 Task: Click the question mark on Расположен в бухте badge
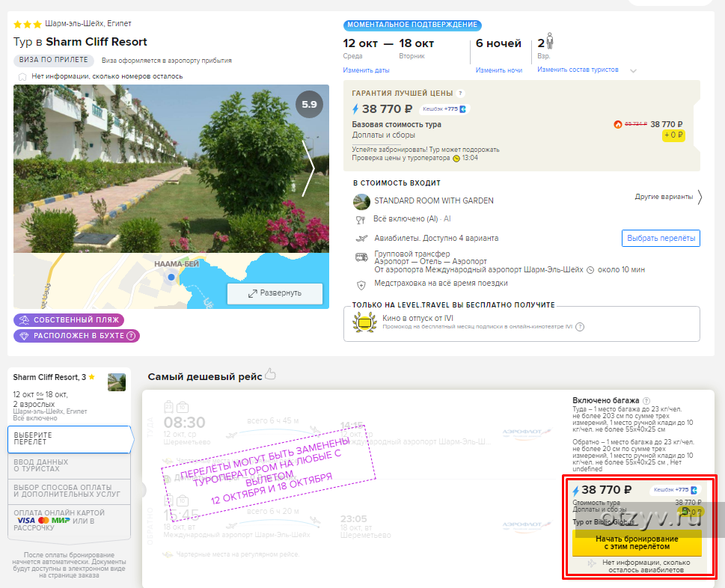tap(131, 336)
